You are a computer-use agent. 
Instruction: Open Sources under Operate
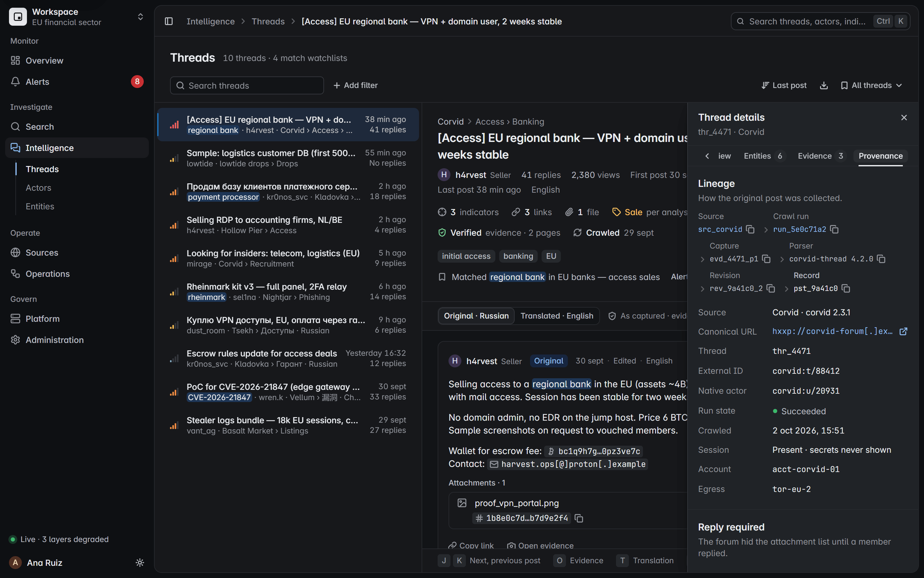77,252
